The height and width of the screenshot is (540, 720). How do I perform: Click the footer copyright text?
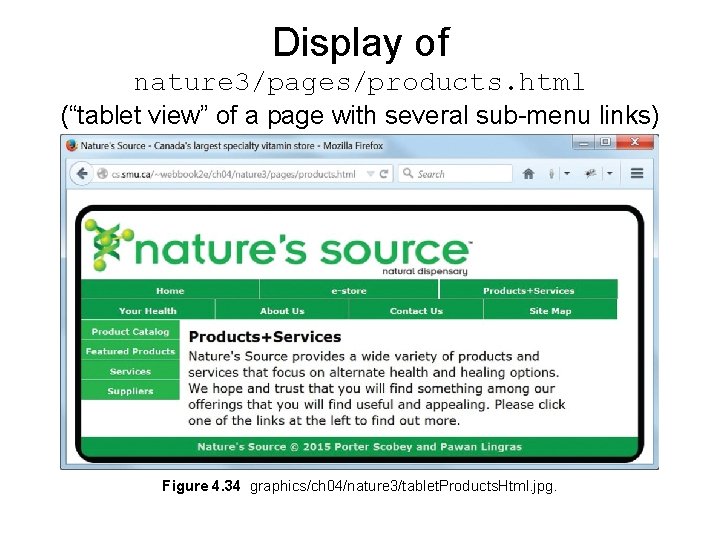tap(360, 446)
